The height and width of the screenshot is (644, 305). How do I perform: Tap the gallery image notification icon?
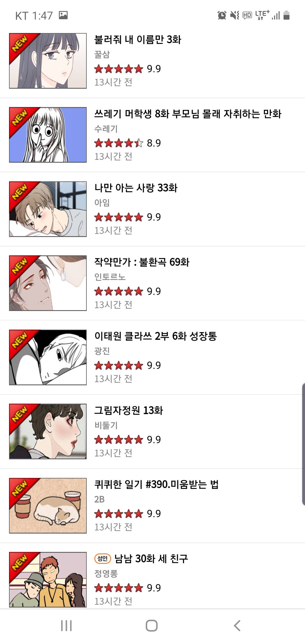tap(63, 15)
